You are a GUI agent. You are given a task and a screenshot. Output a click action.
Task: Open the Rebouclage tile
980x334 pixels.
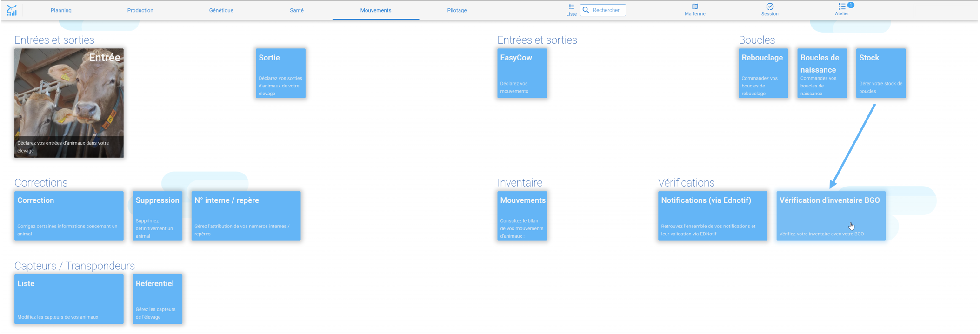click(763, 73)
